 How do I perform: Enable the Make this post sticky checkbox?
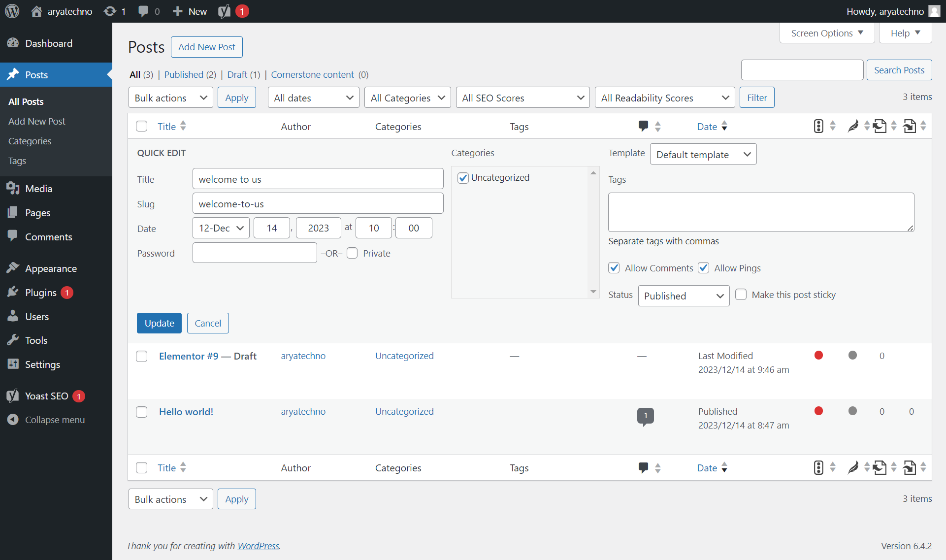coord(741,294)
